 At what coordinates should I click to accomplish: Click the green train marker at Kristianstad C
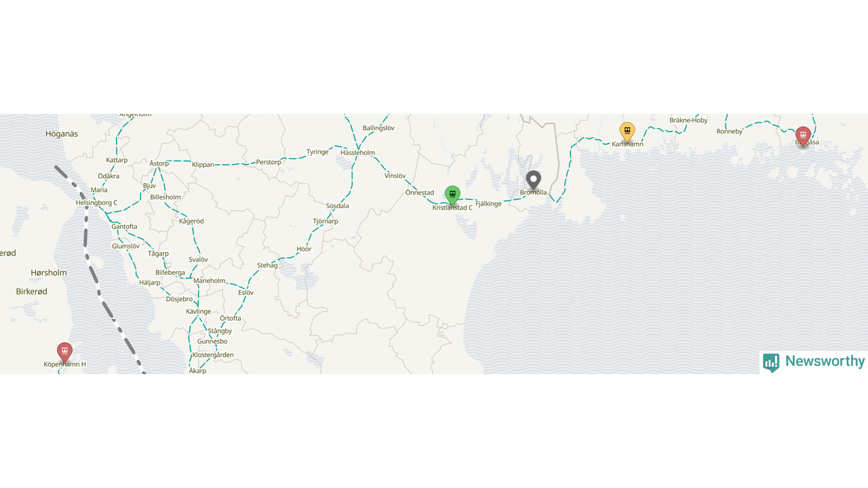click(x=452, y=195)
